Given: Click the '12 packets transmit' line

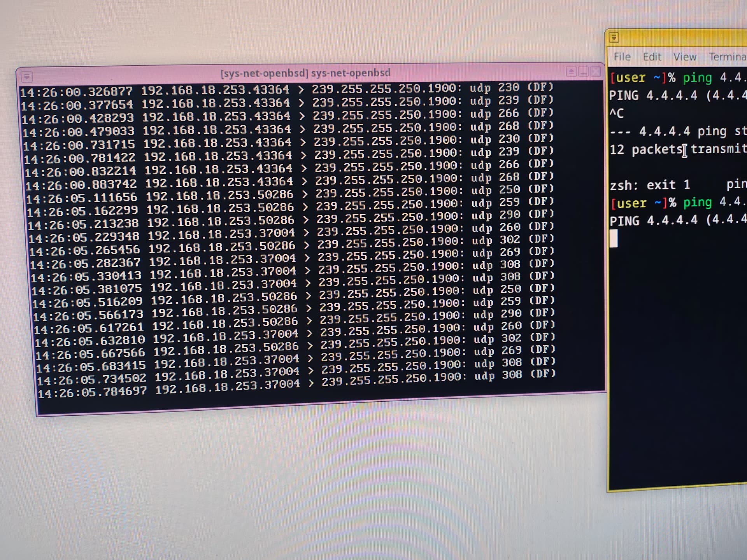Looking at the screenshot, I should tap(678, 149).
